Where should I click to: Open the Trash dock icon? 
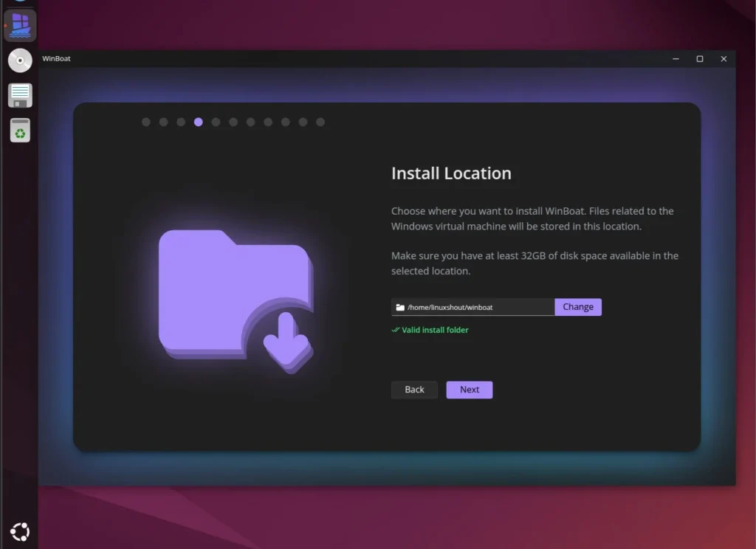click(20, 130)
